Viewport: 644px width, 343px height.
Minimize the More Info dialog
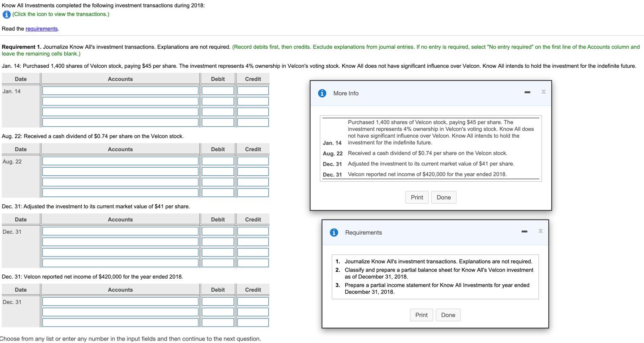pyautogui.click(x=527, y=92)
